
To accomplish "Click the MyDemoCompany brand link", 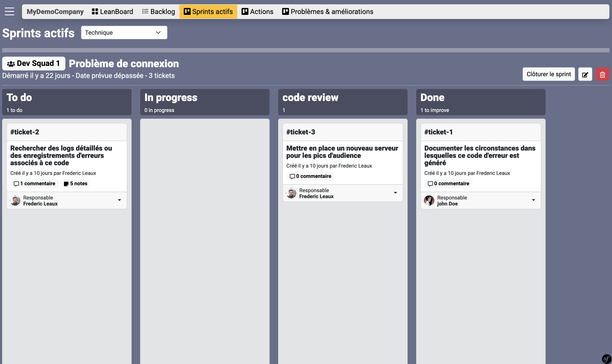I will (55, 12).
